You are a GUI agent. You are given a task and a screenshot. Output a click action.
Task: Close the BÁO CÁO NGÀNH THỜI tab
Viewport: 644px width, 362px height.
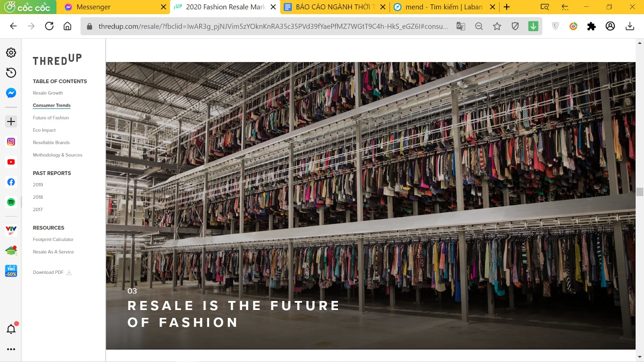[383, 7]
